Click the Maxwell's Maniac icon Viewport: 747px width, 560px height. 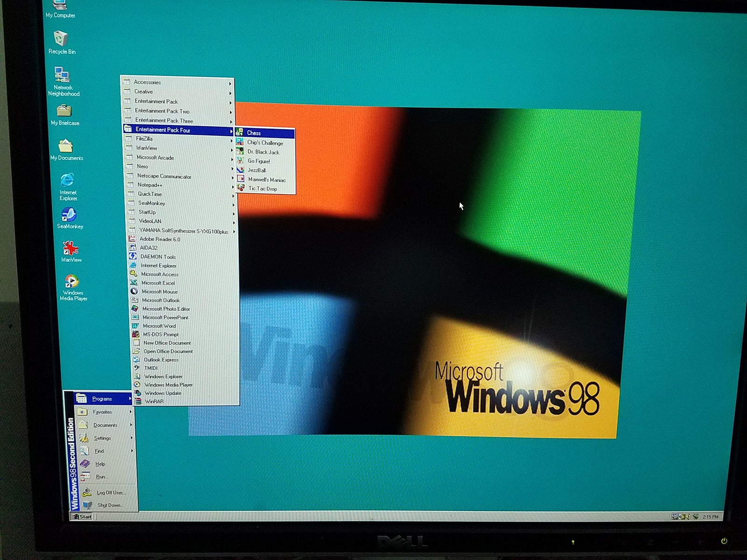240,179
